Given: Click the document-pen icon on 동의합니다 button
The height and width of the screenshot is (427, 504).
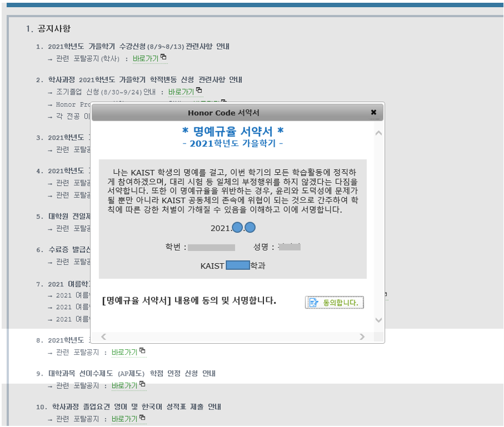Looking at the screenshot, I should [x=314, y=303].
